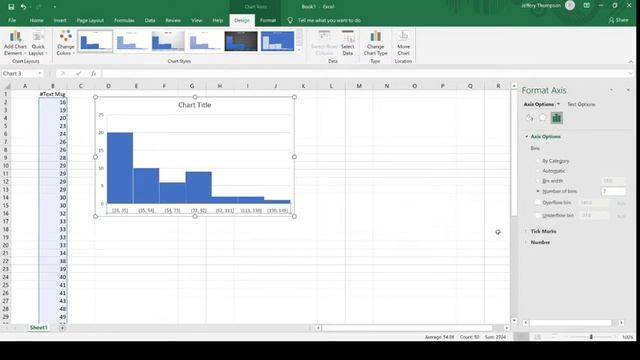Enable the Underflow bin checkbox
Image resolution: width=640 pixels, height=360 pixels.
(x=538, y=215)
